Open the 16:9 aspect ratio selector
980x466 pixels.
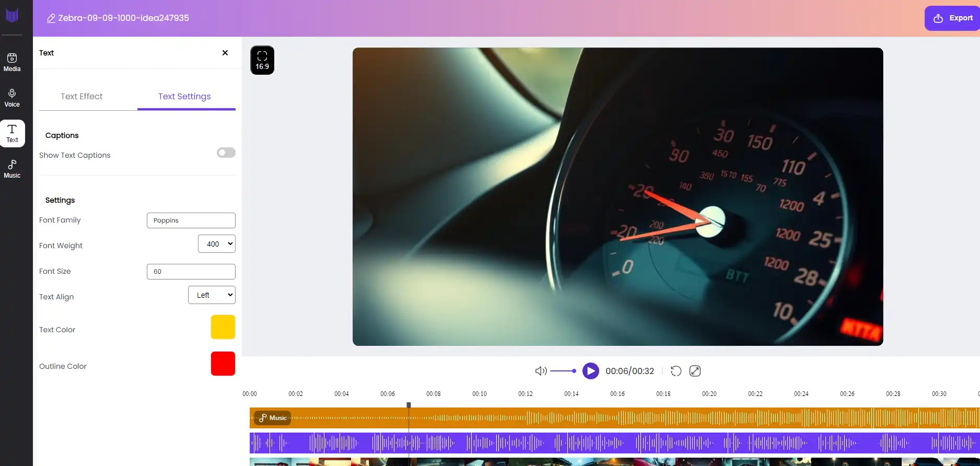click(x=262, y=60)
